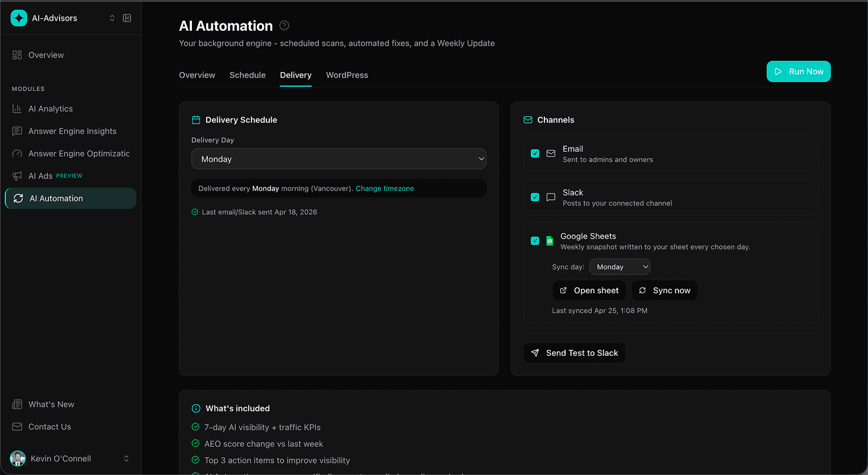Image resolution: width=868 pixels, height=475 pixels.
Task: Open the Sync day dropdown
Action: coord(620,267)
